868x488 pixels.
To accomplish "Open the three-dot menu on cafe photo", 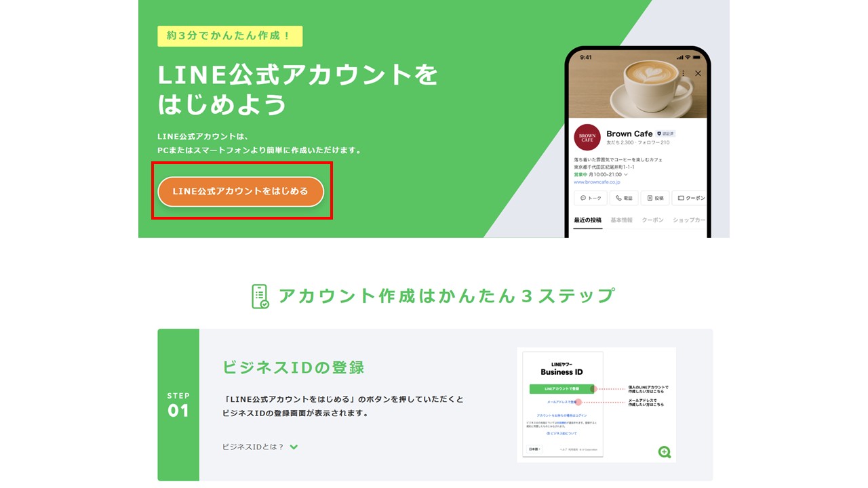I will pos(683,73).
